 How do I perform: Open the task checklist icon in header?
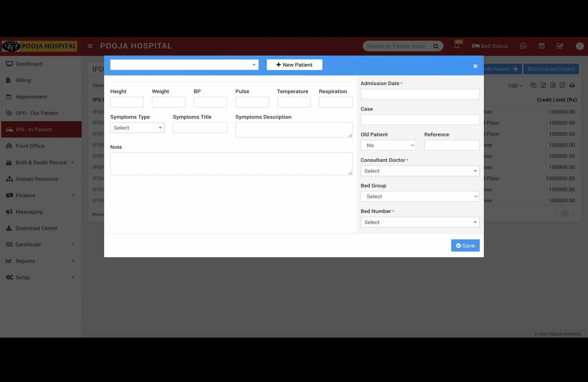pyautogui.click(x=560, y=46)
